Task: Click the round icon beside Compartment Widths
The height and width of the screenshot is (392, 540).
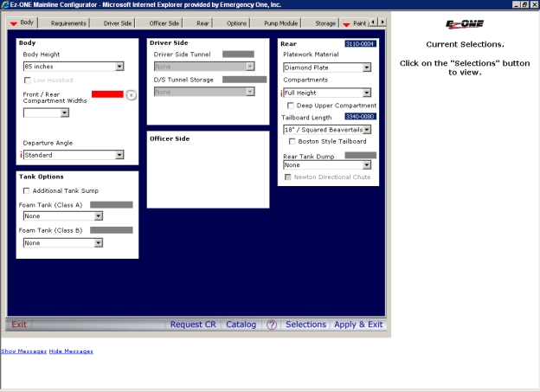Action: 131,95
